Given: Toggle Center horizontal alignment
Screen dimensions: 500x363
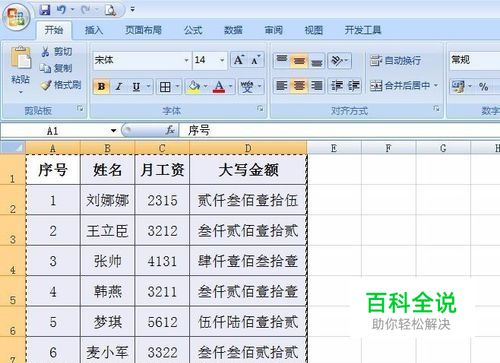Looking at the screenshot, I should (299, 86).
